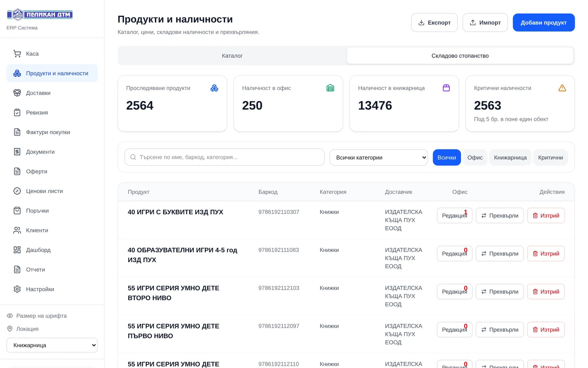Delete 40 ОБРАЗУВАТЕЛНИ ИГРИ 4-5 год product
588x368 pixels.
click(x=546, y=253)
